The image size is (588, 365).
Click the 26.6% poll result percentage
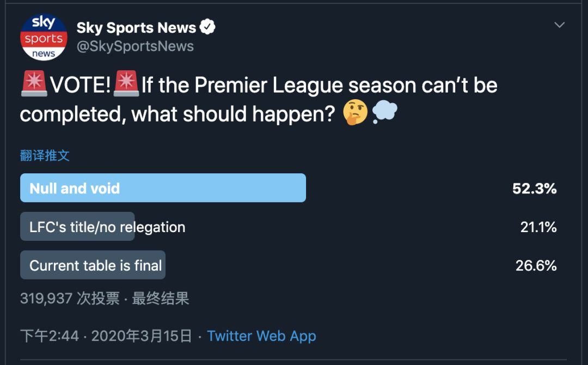pos(536,266)
